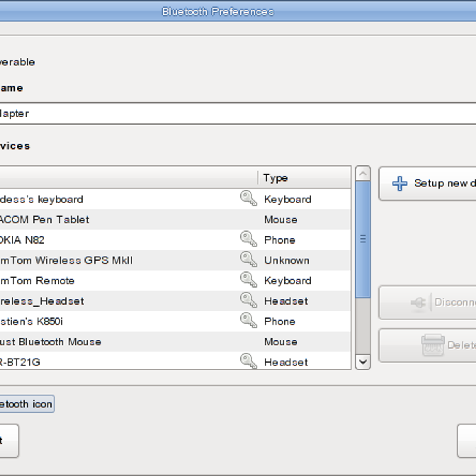Screen dimensions: 476x476
Task: Click the key icon beside dess's keyboard
Action: tap(249, 198)
